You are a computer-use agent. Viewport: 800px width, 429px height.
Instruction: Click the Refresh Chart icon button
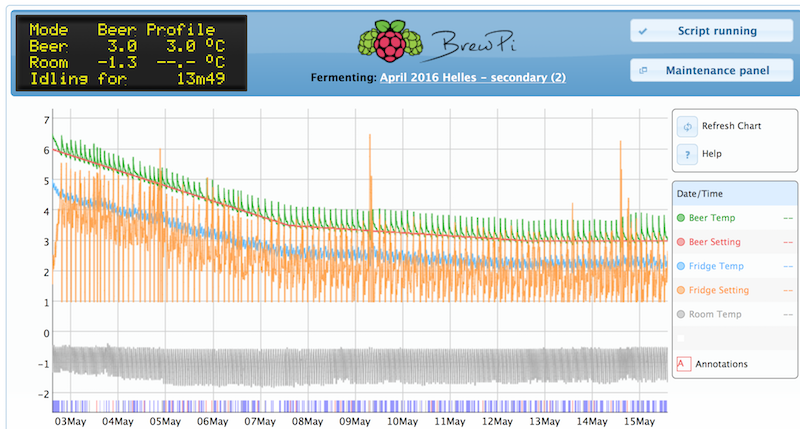point(687,127)
